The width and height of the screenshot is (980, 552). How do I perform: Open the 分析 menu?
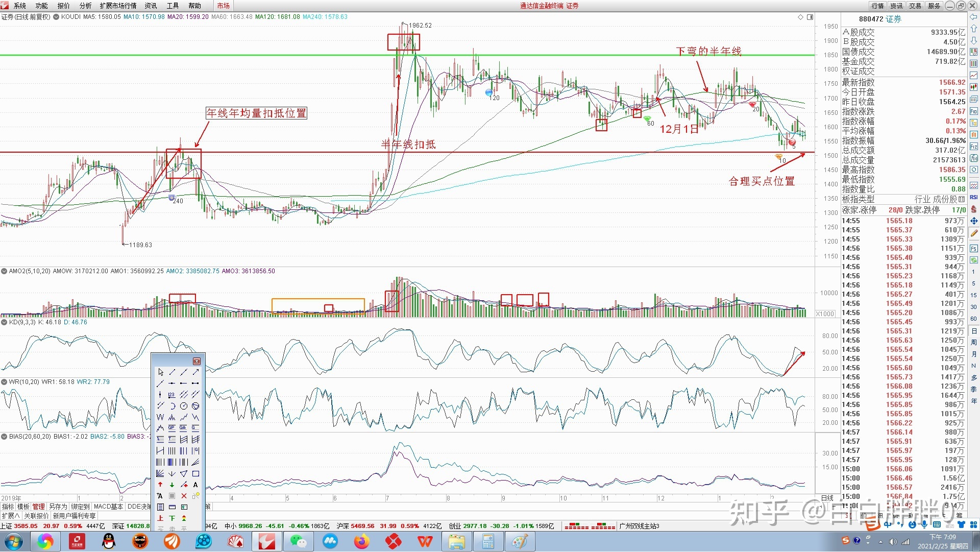[x=85, y=6]
